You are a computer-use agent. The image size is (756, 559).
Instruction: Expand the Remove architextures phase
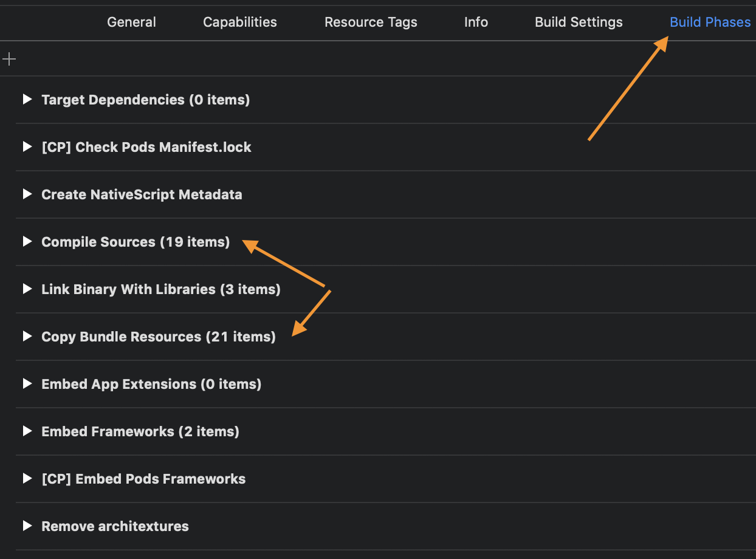tap(27, 526)
